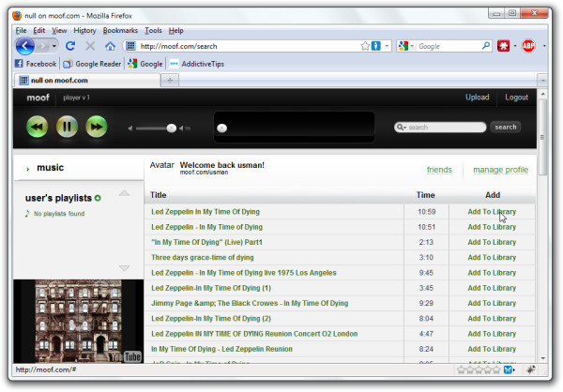
Task: Click the volume slider knob
Action: tap(172, 128)
